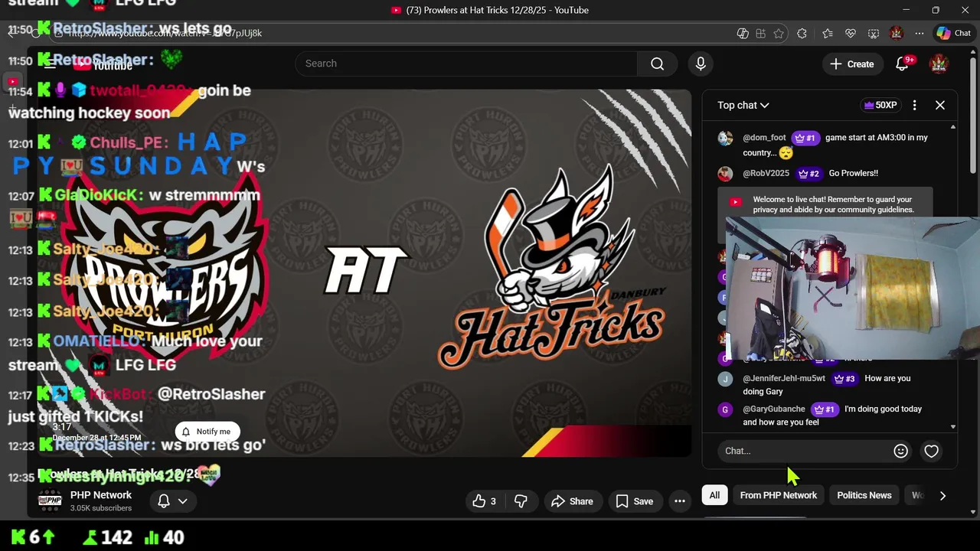This screenshot has width=980, height=551.
Task: Close the live chat panel
Action: coord(940,105)
